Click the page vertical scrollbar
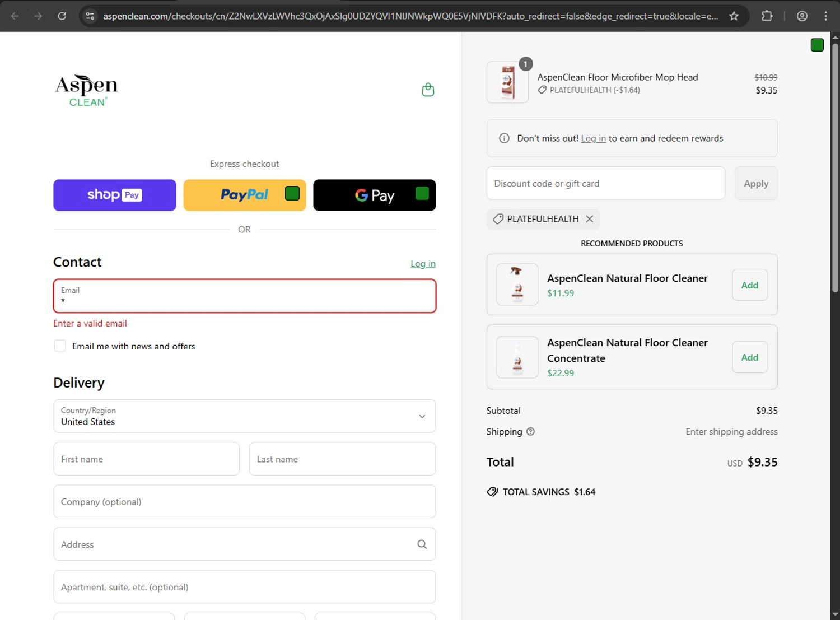Screen dimensions: 840x620 click(835, 168)
